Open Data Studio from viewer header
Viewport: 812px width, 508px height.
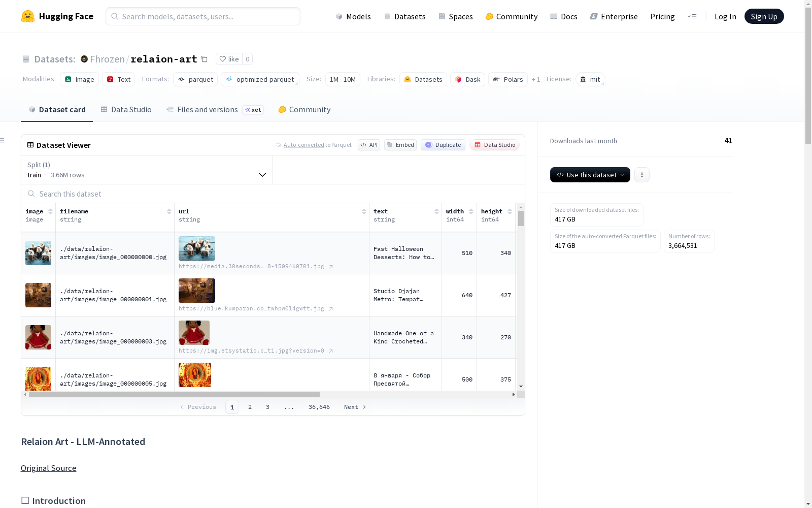point(495,145)
